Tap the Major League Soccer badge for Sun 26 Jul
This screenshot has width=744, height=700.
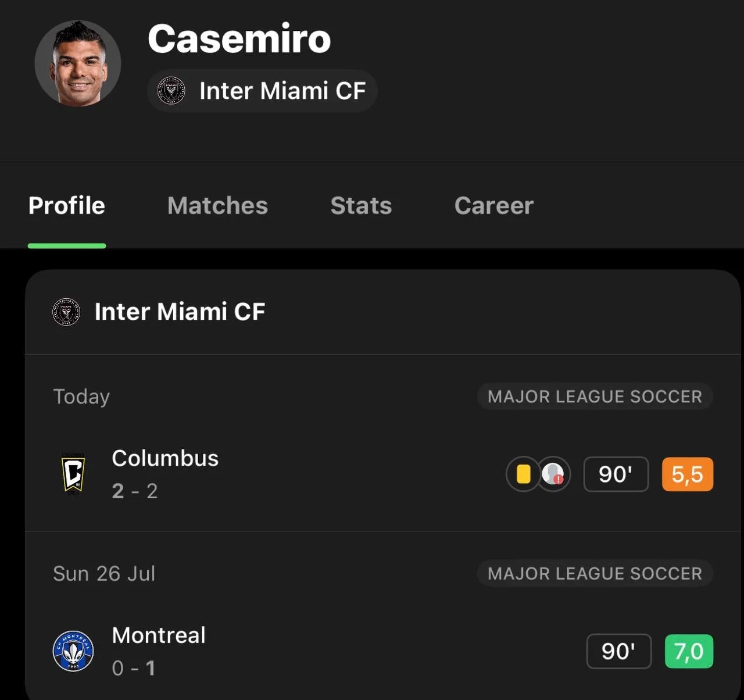tap(595, 574)
